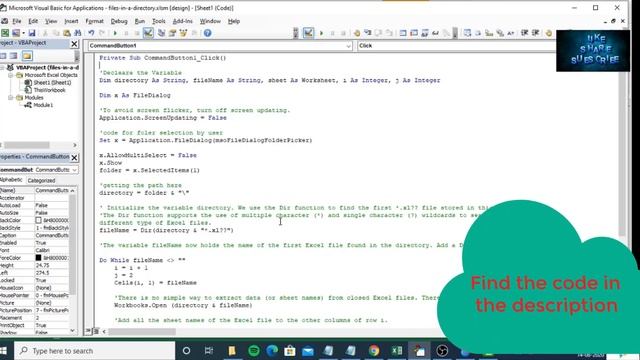The image size is (640, 360).
Task: Open Excel from the taskbar
Action: coord(397,351)
